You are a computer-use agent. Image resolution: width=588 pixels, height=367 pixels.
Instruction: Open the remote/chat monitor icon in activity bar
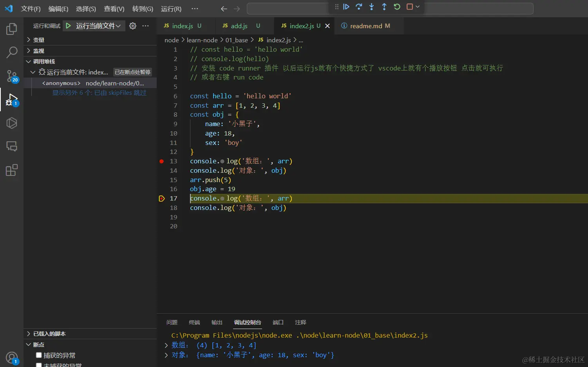[12, 146]
